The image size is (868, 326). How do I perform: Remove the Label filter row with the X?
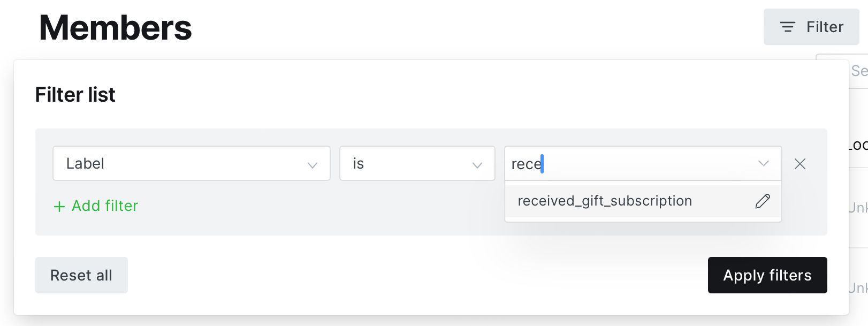800,164
